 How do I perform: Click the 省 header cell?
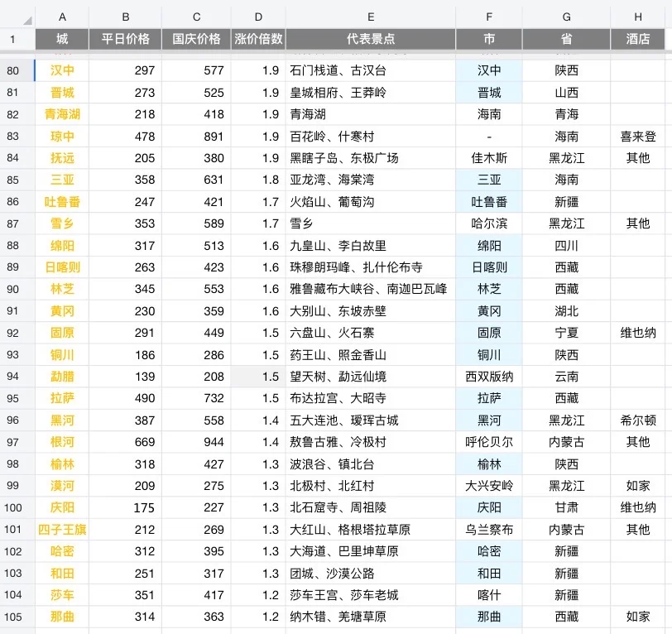[x=567, y=39]
